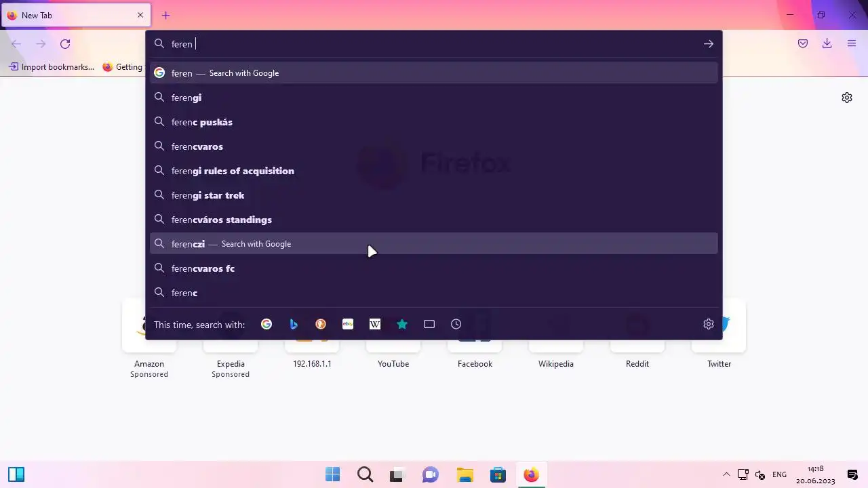
Task: Select suggestion 'ferenc puskás'
Action: click(x=434, y=122)
